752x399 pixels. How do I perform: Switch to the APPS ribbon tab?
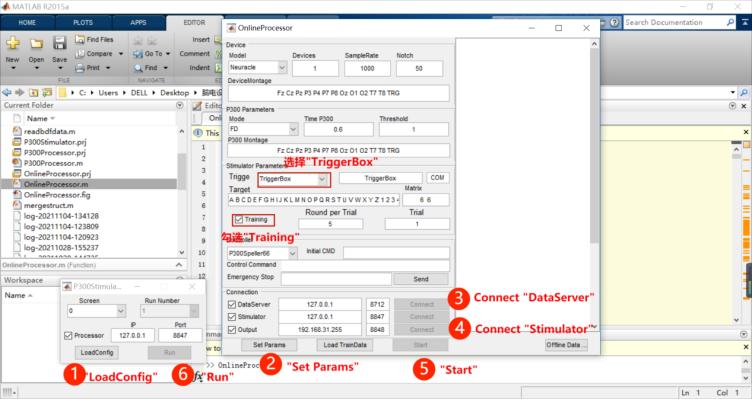[138, 23]
